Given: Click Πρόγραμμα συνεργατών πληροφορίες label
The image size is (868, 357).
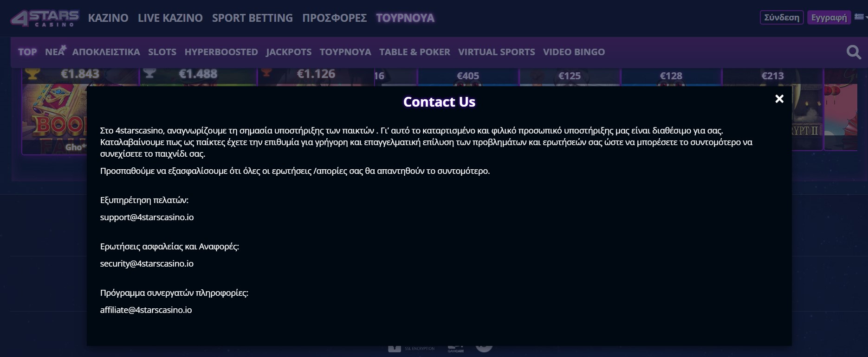Looking at the screenshot, I should 174,293.
